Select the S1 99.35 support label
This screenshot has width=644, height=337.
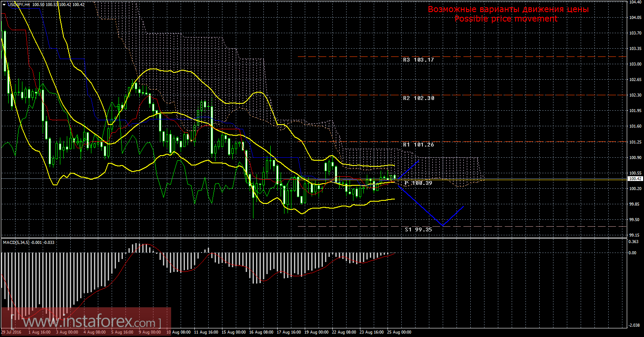419,230
